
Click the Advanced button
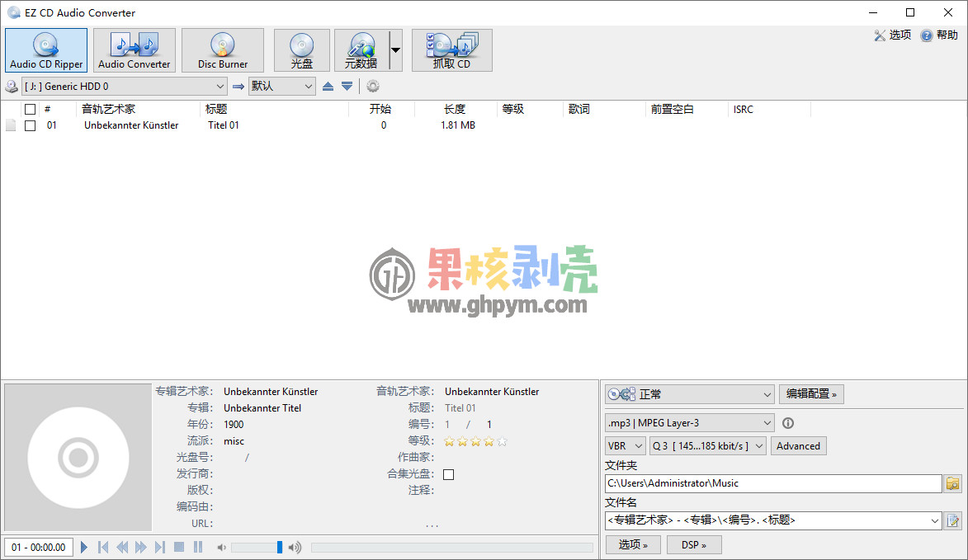[x=798, y=446]
